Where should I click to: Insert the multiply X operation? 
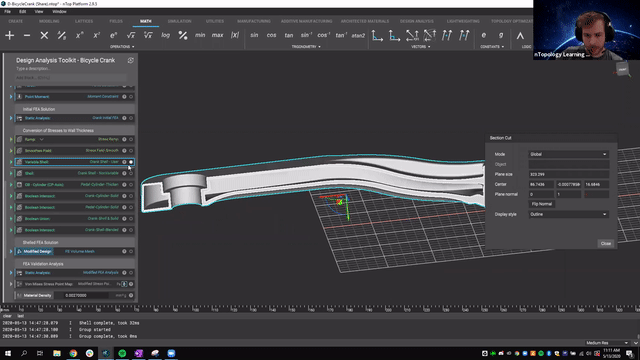(x=44, y=36)
